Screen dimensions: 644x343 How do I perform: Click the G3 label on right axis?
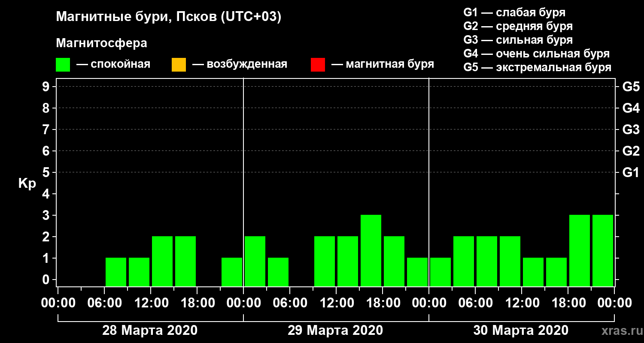coord(631,129)
